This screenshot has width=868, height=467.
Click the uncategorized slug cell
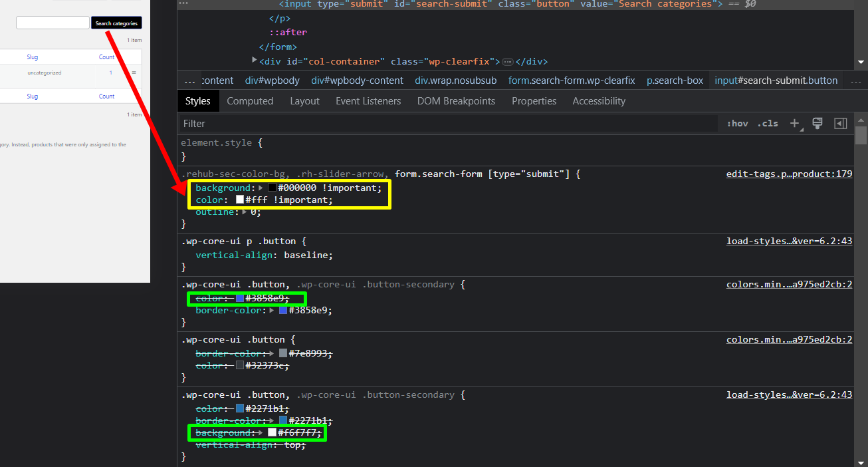pos(45,73)
